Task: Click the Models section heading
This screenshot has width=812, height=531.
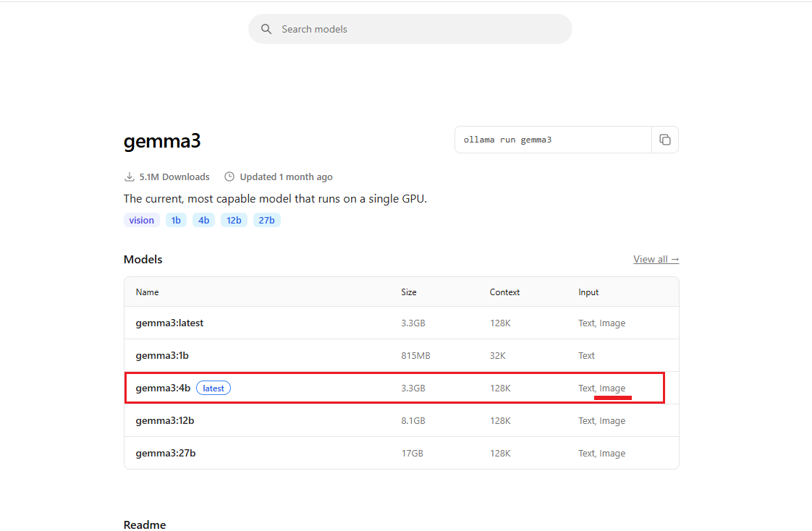Action: (143, 259)
